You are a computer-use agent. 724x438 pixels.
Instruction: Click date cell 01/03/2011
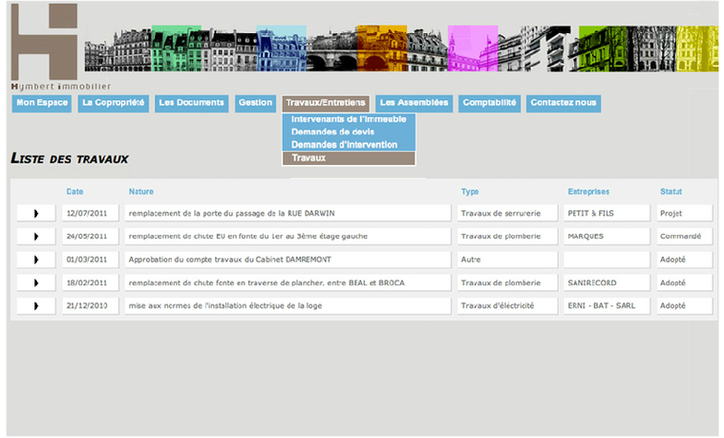[x=90, y=259]
